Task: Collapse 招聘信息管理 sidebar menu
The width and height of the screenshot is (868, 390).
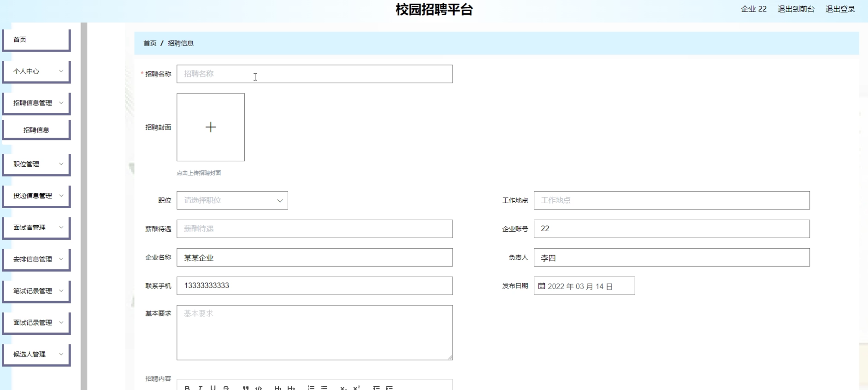Action: [36, 103]
